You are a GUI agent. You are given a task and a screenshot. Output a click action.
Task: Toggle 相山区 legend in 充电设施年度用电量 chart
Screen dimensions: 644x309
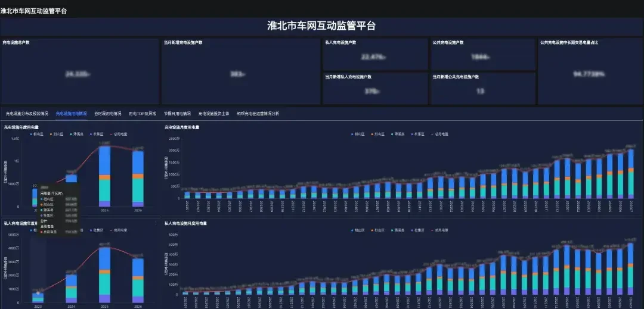point(36,134)
